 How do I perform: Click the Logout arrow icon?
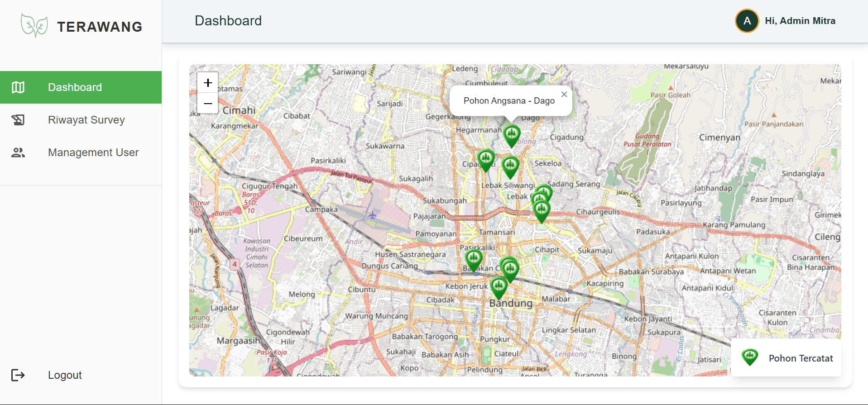18,375
